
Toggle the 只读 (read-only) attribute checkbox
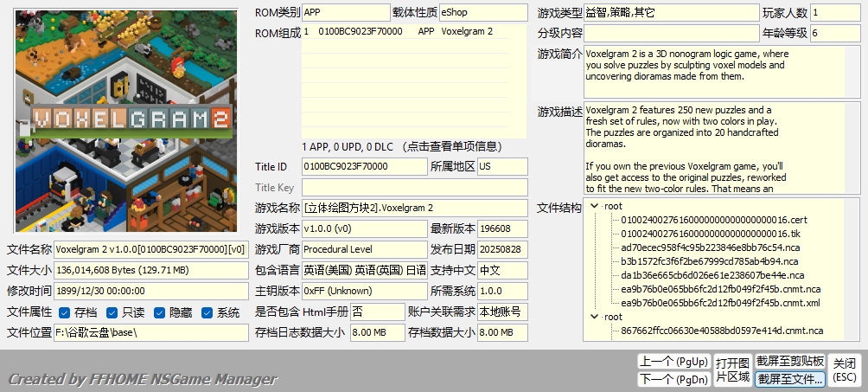tap(112, 312)
